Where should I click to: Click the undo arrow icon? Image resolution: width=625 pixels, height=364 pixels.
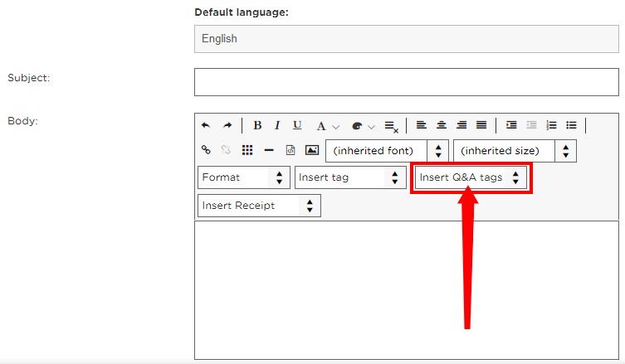[206, 125]
